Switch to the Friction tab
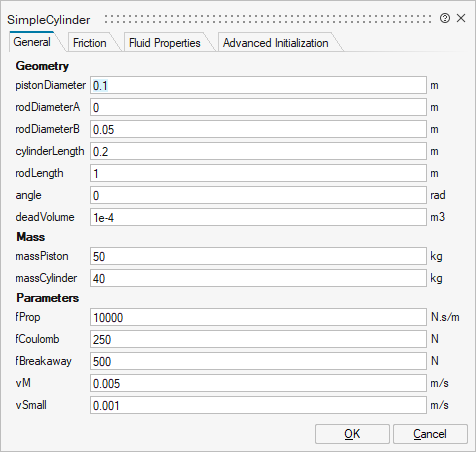 coord(90,43)
